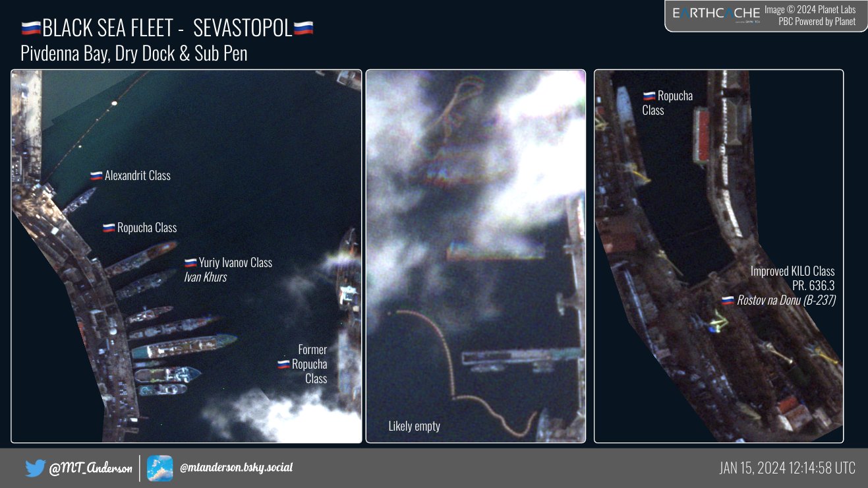
Task: Click the Bluesky cloud icon
Action: [159, 468]
